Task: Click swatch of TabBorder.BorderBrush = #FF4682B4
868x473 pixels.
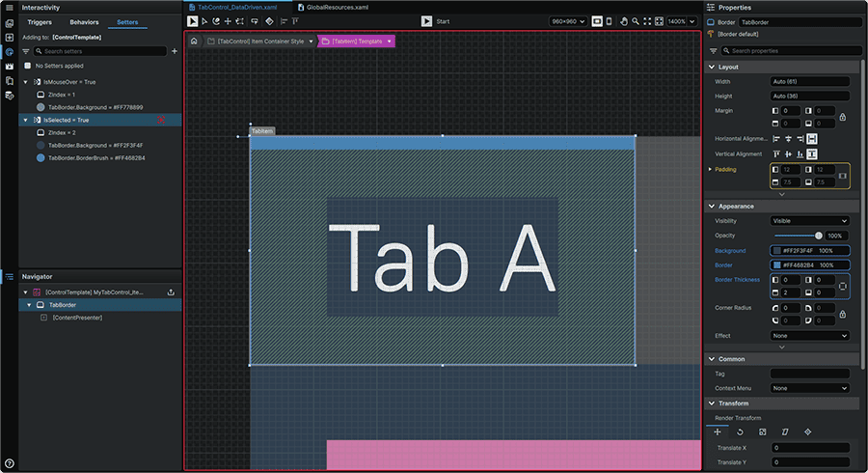Action: [x=41, y=158]
